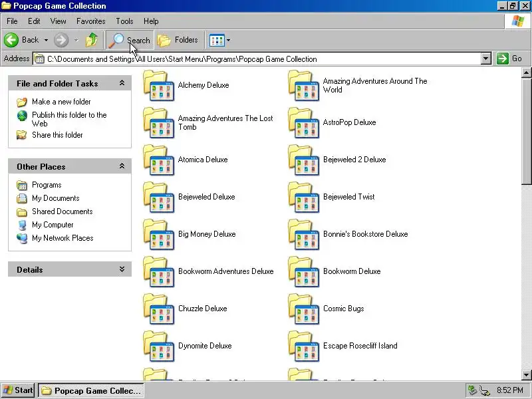
Task: Click the Up one level folder icon
Action: 92,40
